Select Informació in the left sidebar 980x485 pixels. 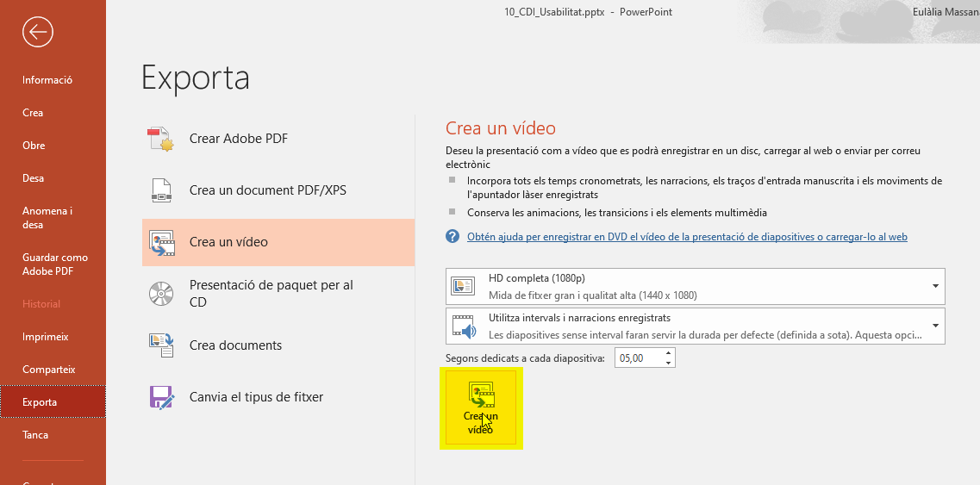(47, 80)
